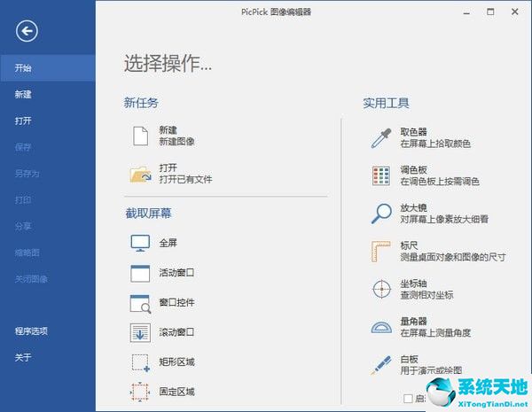Image resolution: width=532 pixels, height=412 pixels.
Task: Select 开始 in the sidebar
Action: click(x=48, y=68)
